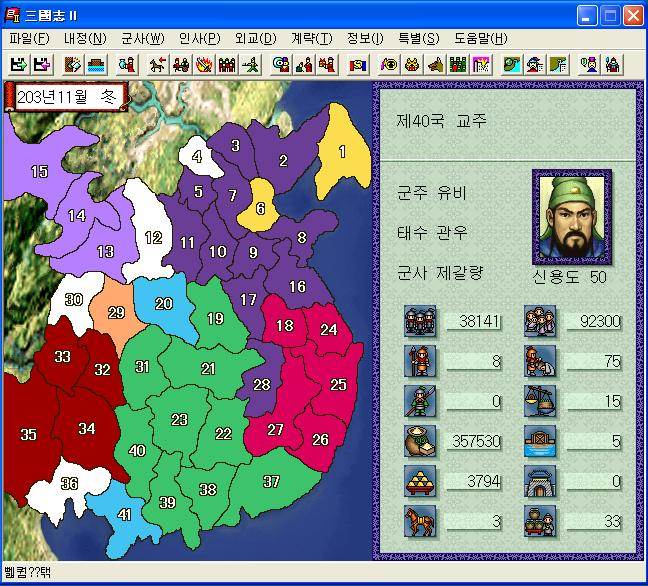Click the search discs personnel icon
The image size is (648, 586).
[281, 64]
